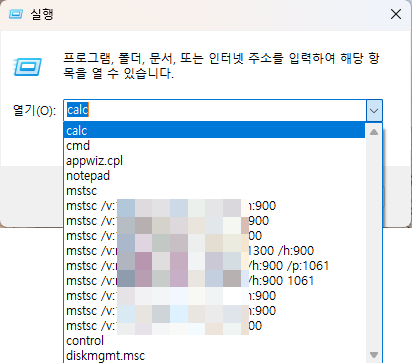This screenshot has width=412, height=363.
Task: Select the mstsc entry ending 1300 /h:900
Action: pyautogui.click(x=214, y=251)
